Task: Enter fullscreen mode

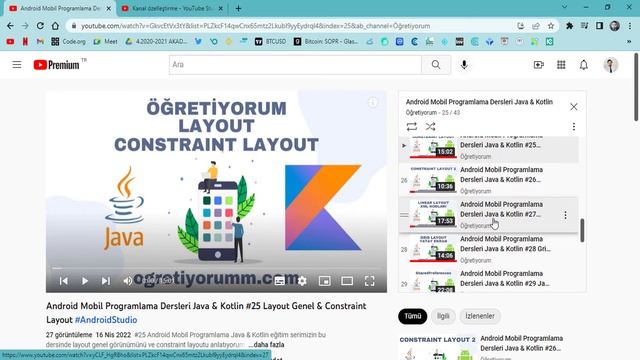Action: click(x=369, y=281)
